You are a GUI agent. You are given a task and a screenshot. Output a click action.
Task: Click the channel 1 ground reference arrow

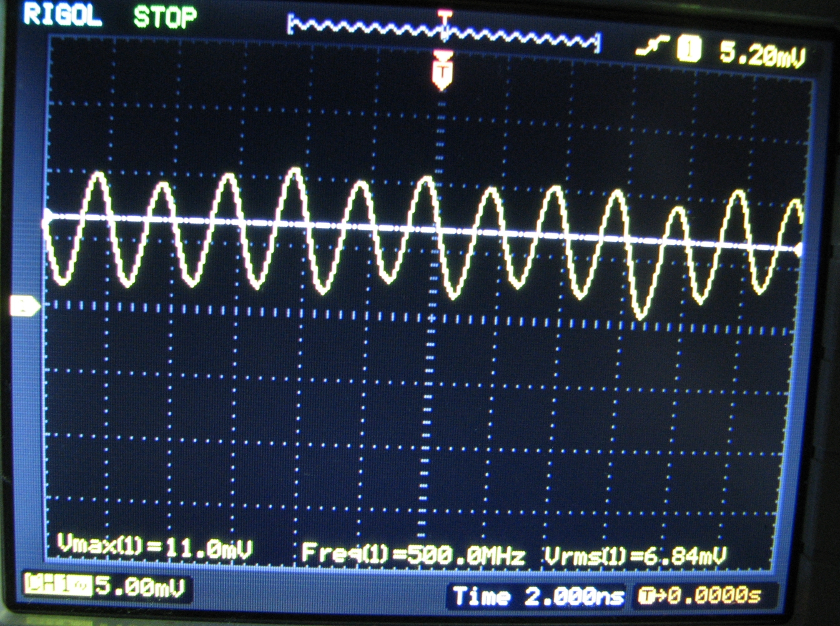[x=24, y=306]
